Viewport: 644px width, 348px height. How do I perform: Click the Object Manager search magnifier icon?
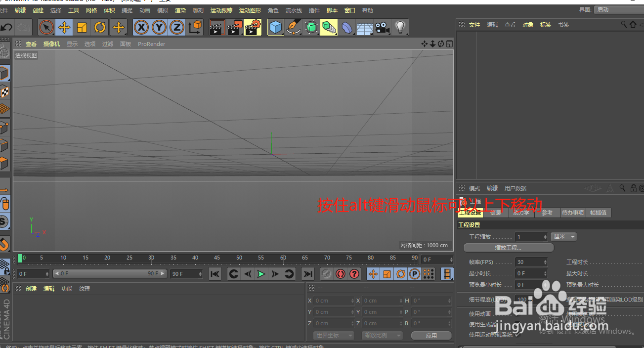(x=624, y=24)
